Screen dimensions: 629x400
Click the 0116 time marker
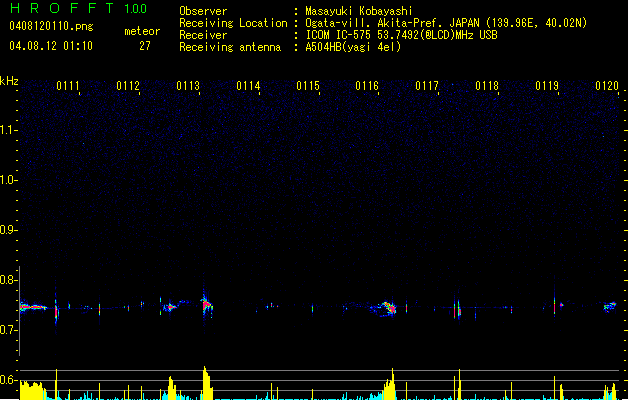coord(367,86)
